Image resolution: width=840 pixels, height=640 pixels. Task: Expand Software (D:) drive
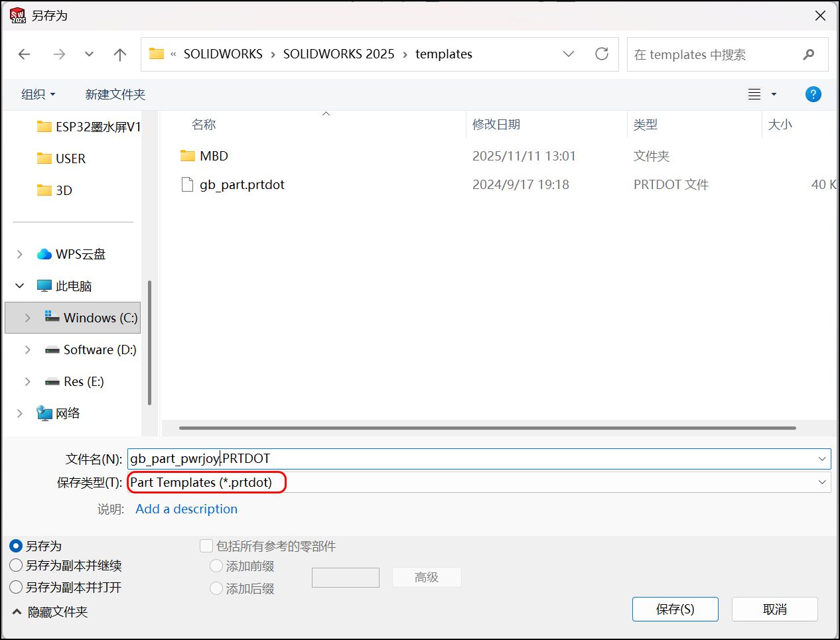point(28,350)
